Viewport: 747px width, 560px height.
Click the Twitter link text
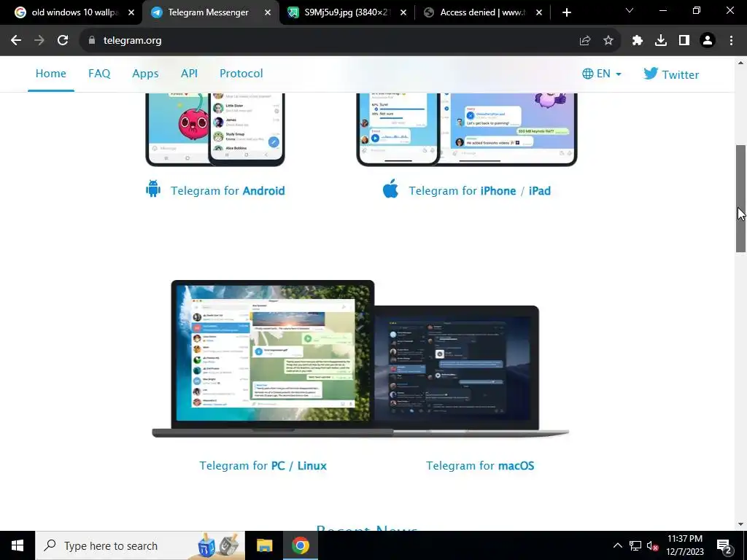[681, 75]
